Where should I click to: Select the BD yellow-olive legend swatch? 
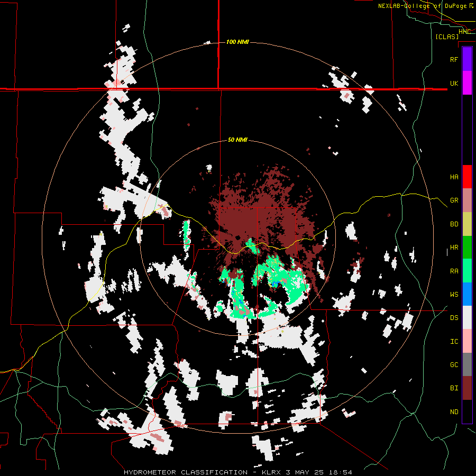coord(467,224)
